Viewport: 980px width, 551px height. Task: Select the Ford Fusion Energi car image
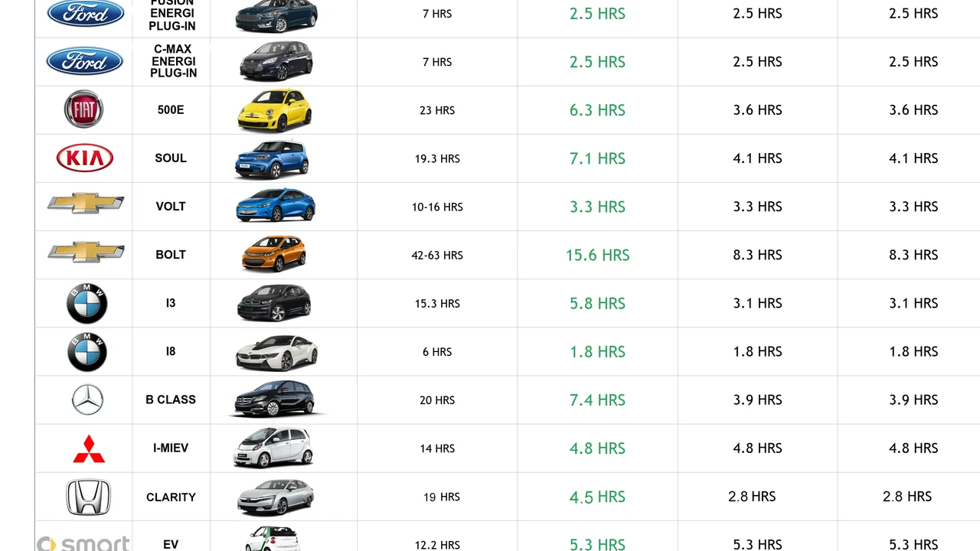276,15
